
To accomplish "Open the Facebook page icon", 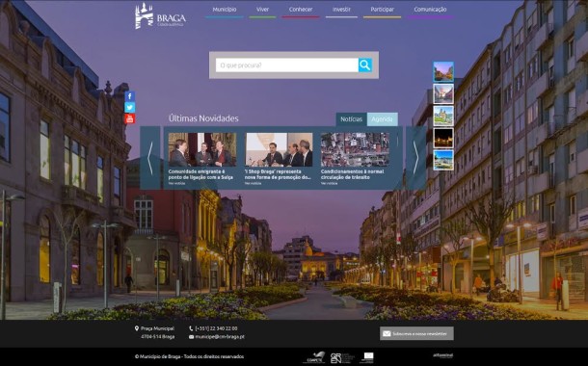I will [130, 96].
